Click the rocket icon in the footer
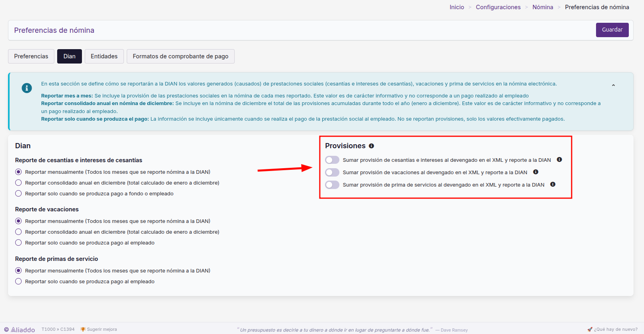This screenshot has width=644, height=334. coord(590,329)
